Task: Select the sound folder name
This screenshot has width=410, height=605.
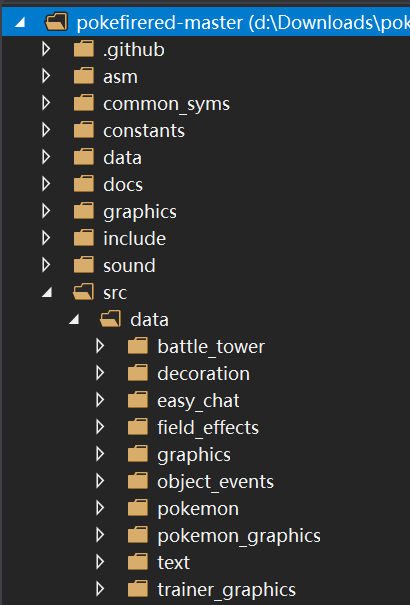Action: tap(129, 265)
